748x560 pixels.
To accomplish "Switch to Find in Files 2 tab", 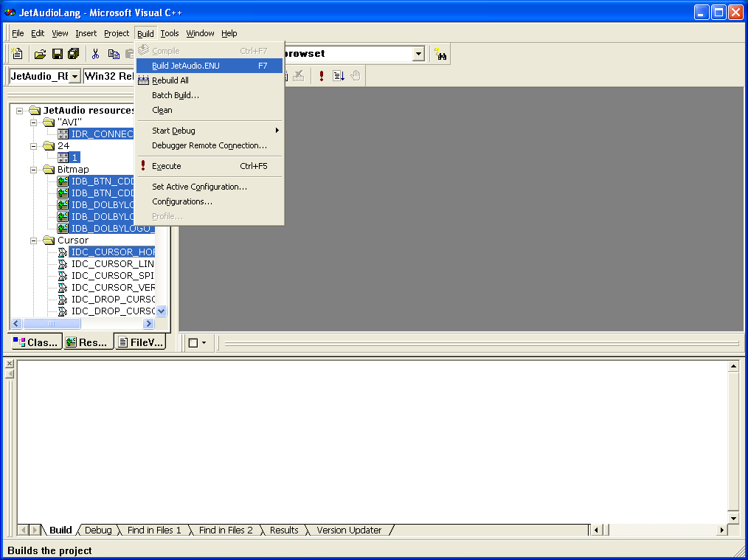I will pyautogui.click(x=226, y=530).
